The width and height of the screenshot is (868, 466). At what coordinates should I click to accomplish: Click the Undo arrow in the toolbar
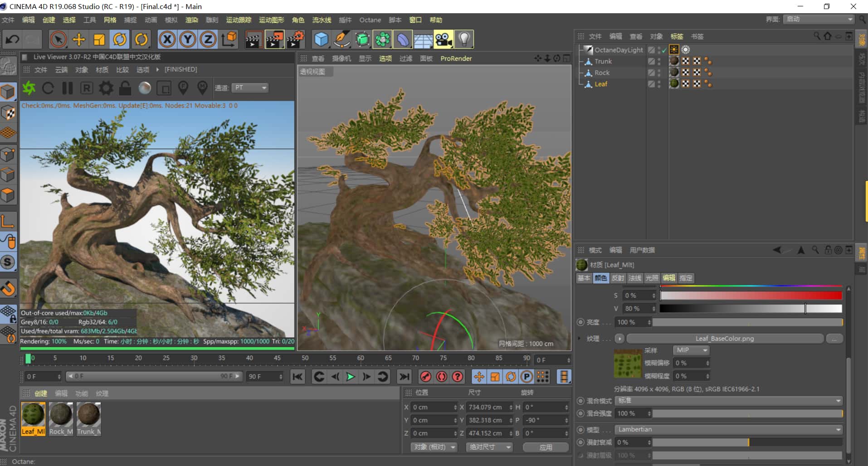(13, 39)
